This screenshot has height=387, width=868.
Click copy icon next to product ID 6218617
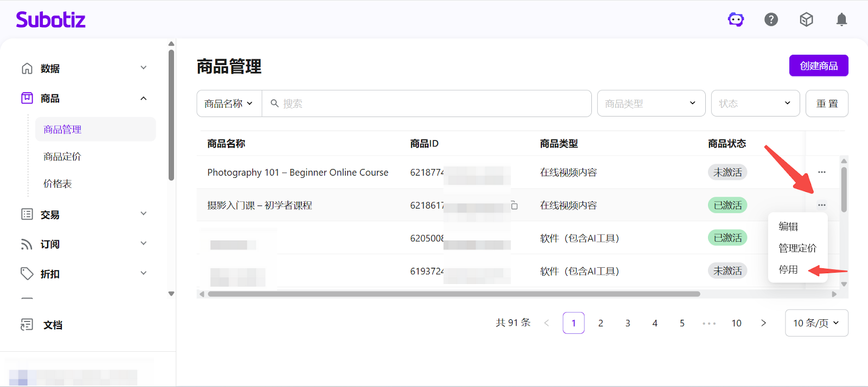[514, 205]
